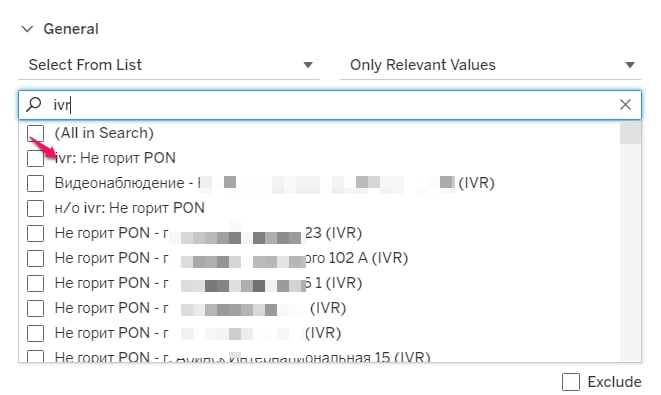Check the 'ivr: Не горит PON' checkbox

(x=35, y=159)
